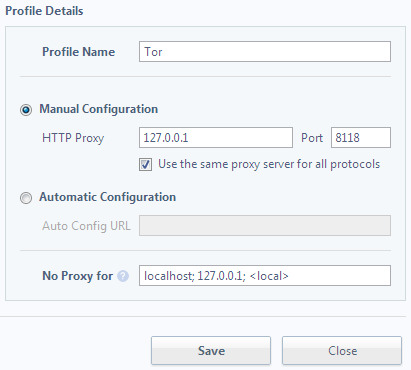Open the No Proxy for help icon

123,276
